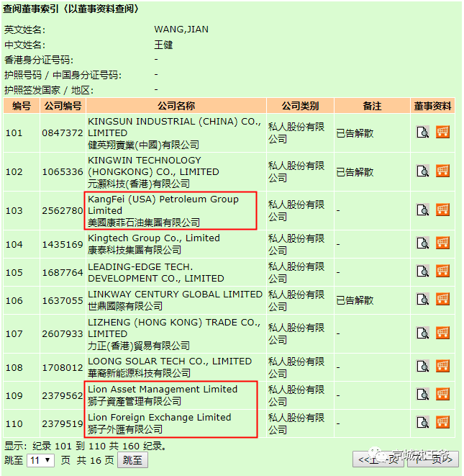This screenshot has width=464, height=476.
Task: Add LOONG SOLAR TECH record to cart
Action: tap(442, 367)
